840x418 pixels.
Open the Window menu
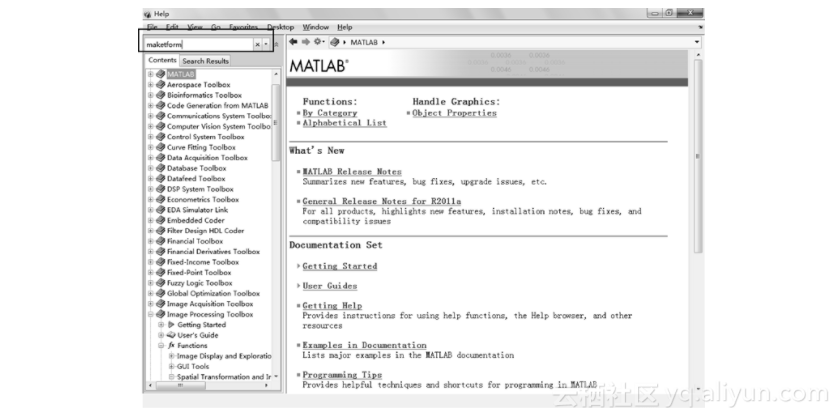316,27
